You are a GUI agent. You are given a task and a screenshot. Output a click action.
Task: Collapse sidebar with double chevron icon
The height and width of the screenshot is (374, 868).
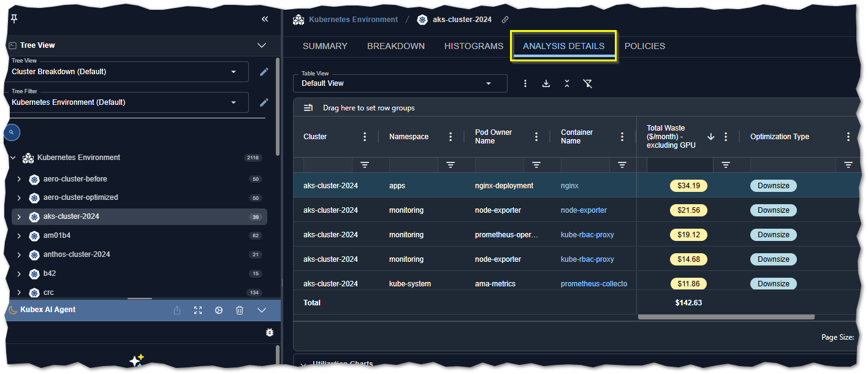265,19
